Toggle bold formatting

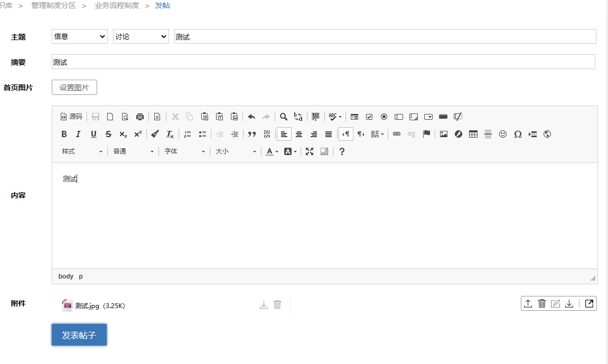pyautogui.click(x=64, y=134)
